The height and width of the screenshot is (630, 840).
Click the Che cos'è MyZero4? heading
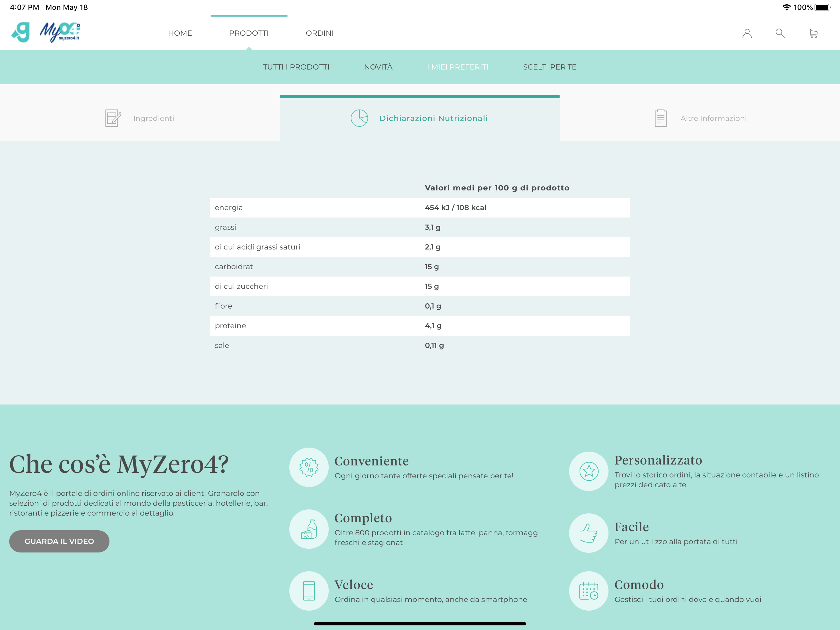(x=119, y=465)
